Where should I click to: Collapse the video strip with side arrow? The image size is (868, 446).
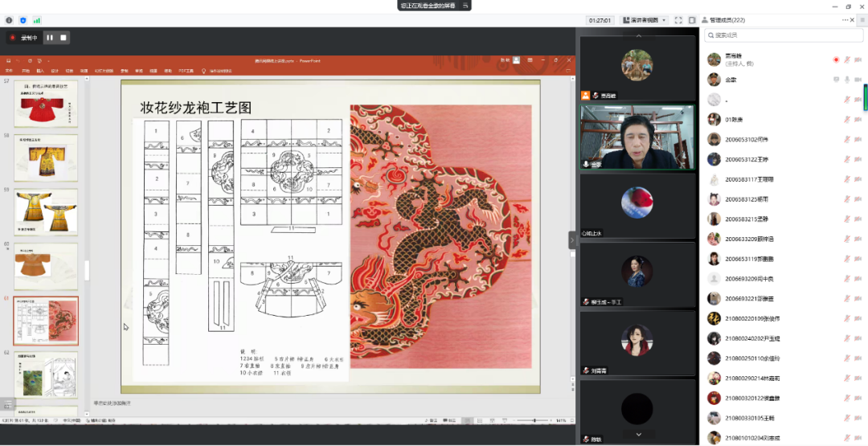coord(573,239)
